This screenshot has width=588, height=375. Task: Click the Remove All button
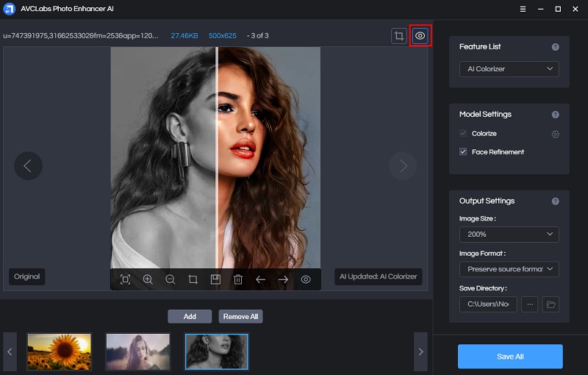[x=241, y=316]
